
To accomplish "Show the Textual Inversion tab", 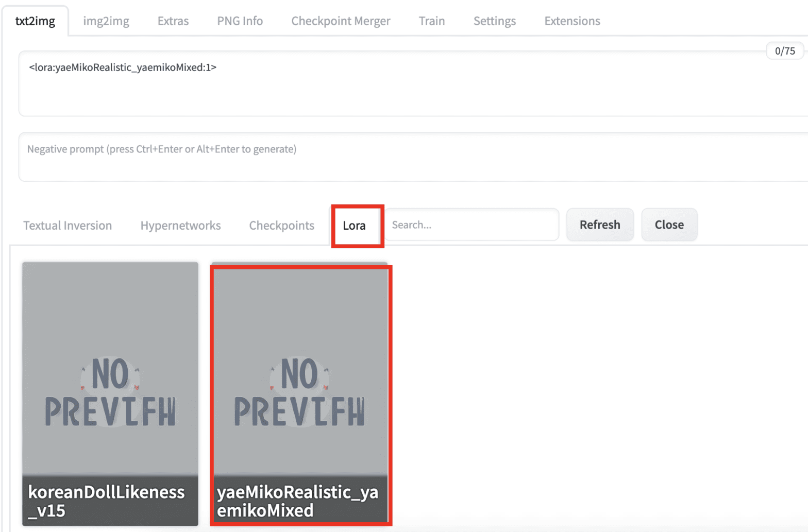I will coord(68,226).
